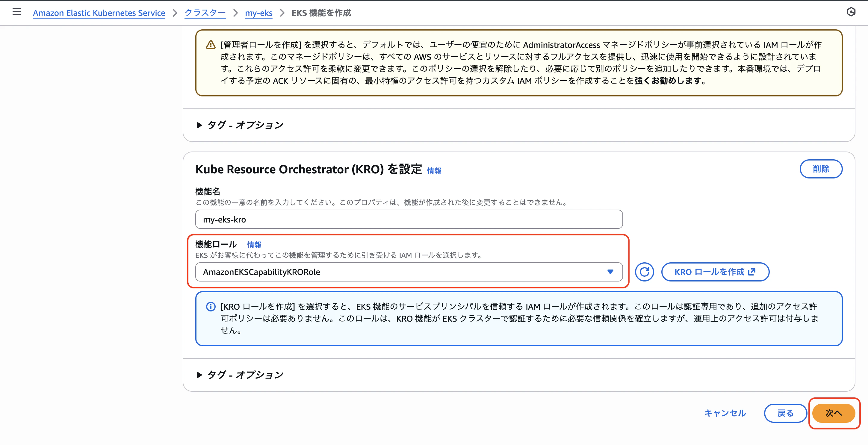Open KRO ロールを作成 in the IAM console
The width and height of the screenshot is (868, 445).
715,272
